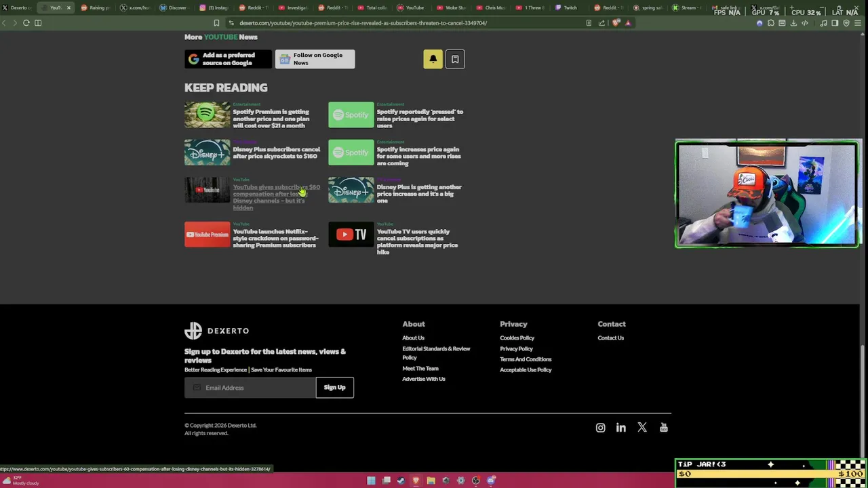Image resolution: width=868 pixels, height=488 pixels.
Task: Open Brave Shields lion icon
Action: point(616,23)
